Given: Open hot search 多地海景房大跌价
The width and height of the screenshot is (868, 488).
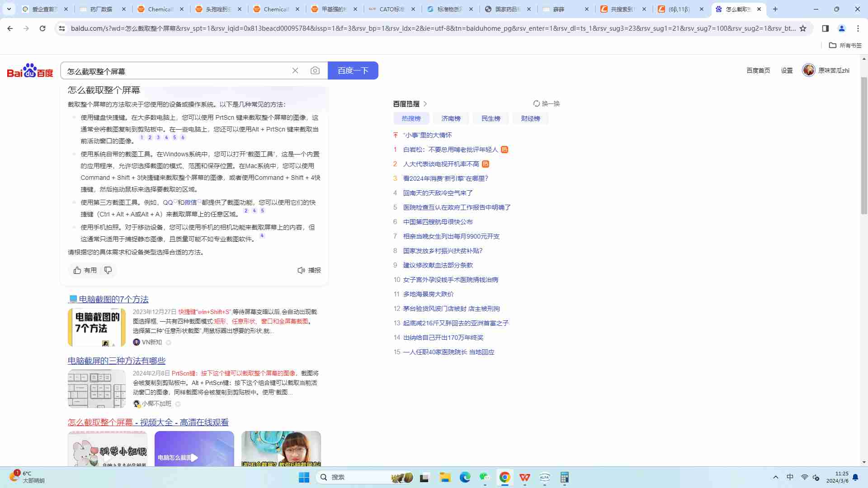Looking at the screenshot, I should click(x=428, y=294).
